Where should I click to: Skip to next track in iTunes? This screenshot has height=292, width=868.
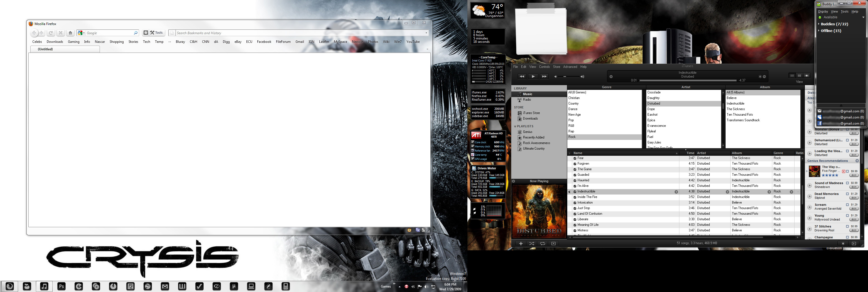click(544, 76)
